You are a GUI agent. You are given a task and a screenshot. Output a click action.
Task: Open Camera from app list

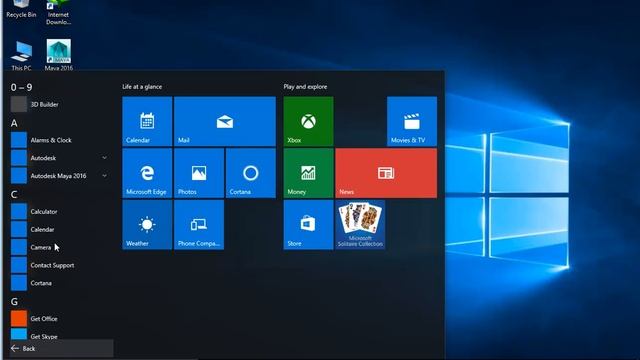pyautogui.click(x=61, y=247)
